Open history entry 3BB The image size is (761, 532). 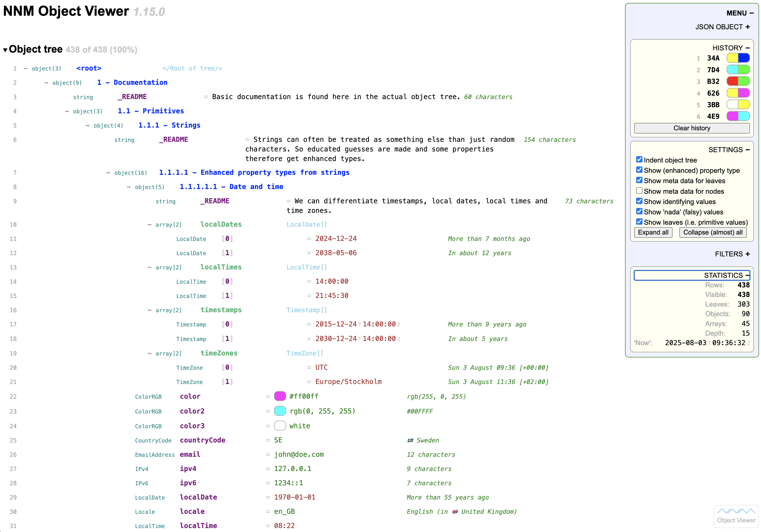713,105
